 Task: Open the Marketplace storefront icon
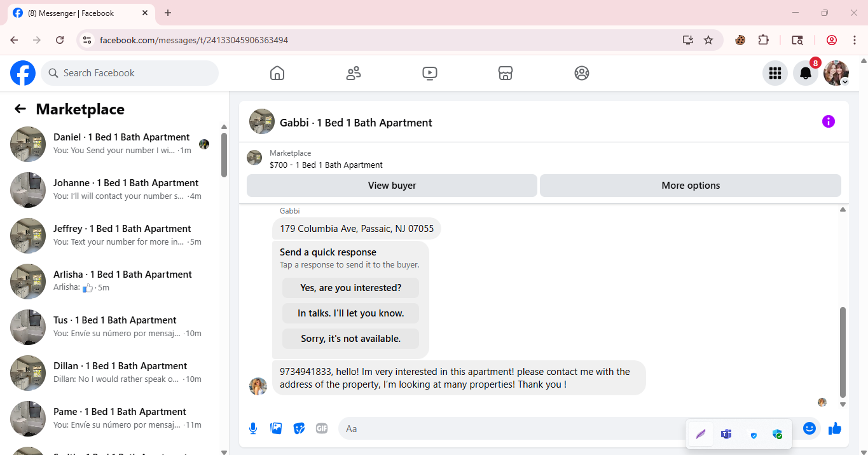(506, 73)
